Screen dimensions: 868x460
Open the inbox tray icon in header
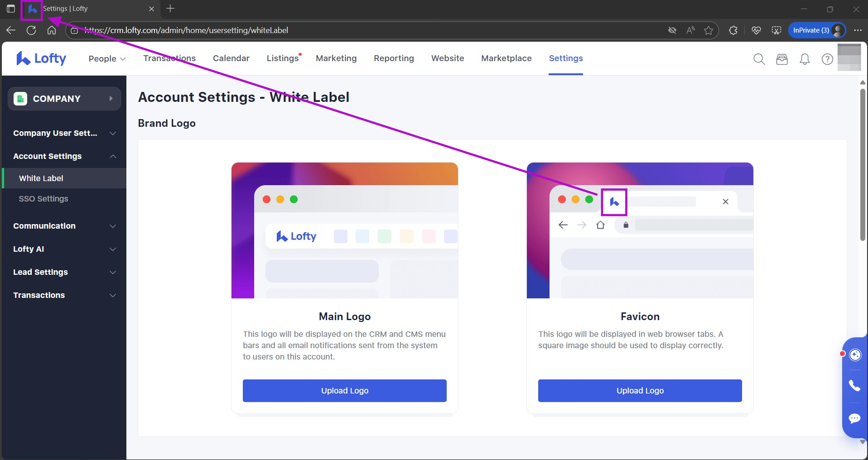(x=782, y=59)
